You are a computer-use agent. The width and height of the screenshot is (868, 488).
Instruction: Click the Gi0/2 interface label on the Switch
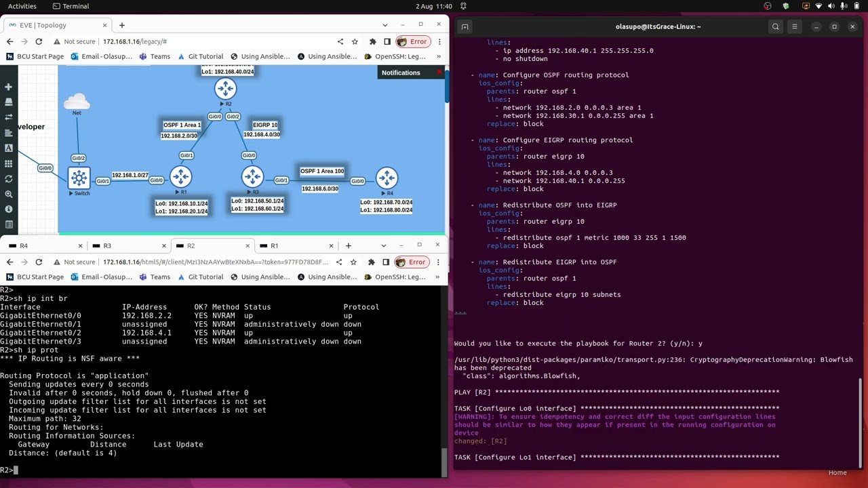coord(79,158)
